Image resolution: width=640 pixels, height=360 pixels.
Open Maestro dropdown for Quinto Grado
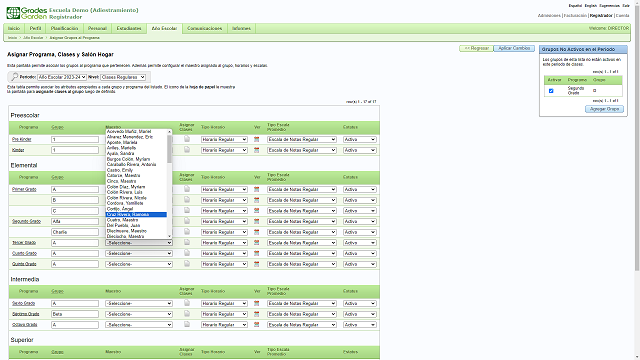pos(139,264)
